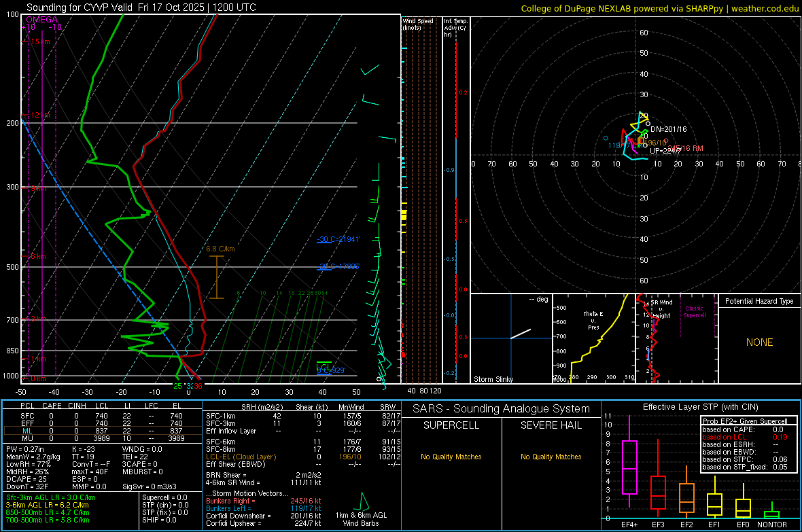Click the UP=224/7 hodograph label
The image size is (802, 532).
(x=665, y=151)
